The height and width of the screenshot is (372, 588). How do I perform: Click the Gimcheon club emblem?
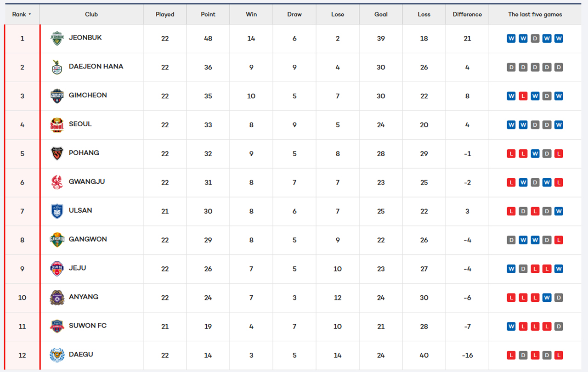57,96
